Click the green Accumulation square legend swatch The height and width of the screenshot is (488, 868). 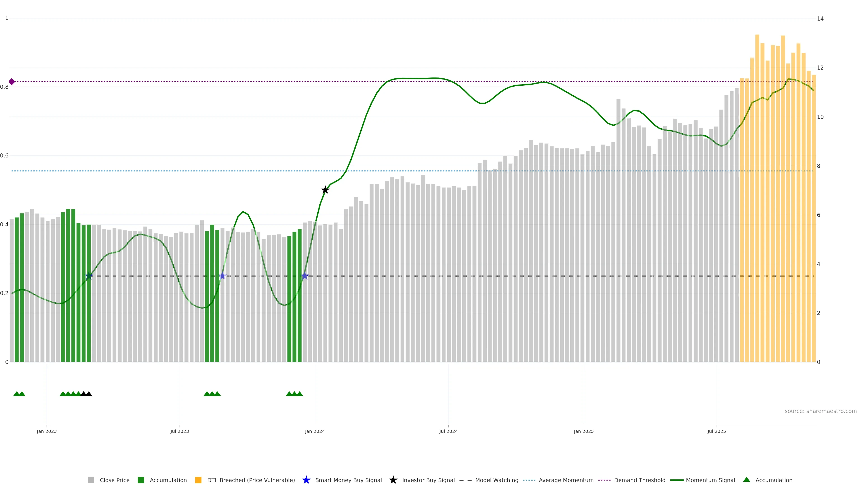141,480
